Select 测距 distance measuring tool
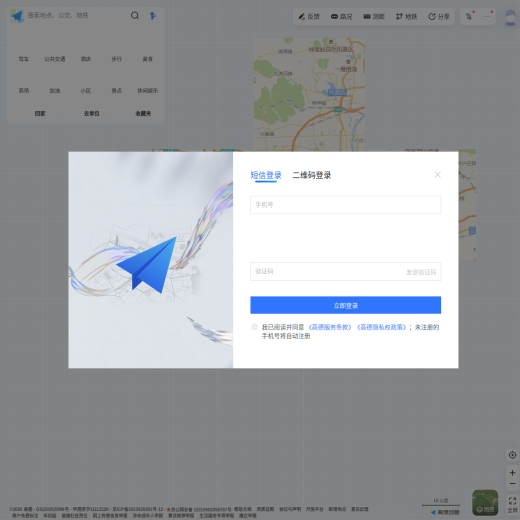This screenshot has height=520, width=520. click(x=374, y=16)
